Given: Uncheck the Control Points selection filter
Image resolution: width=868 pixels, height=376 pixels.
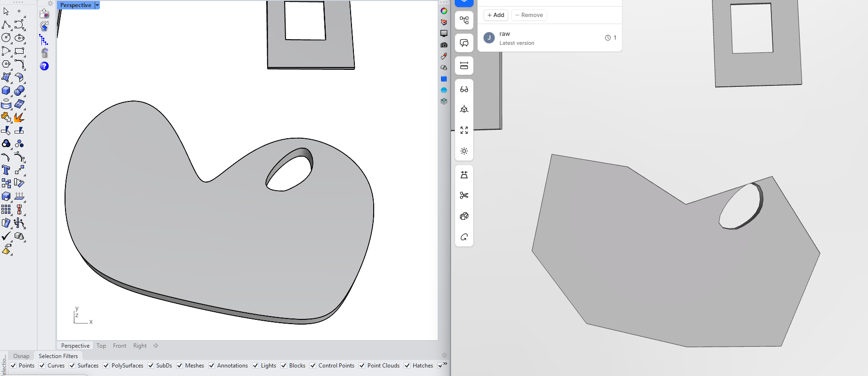Looking at the screenshot, I should (313, 366).
